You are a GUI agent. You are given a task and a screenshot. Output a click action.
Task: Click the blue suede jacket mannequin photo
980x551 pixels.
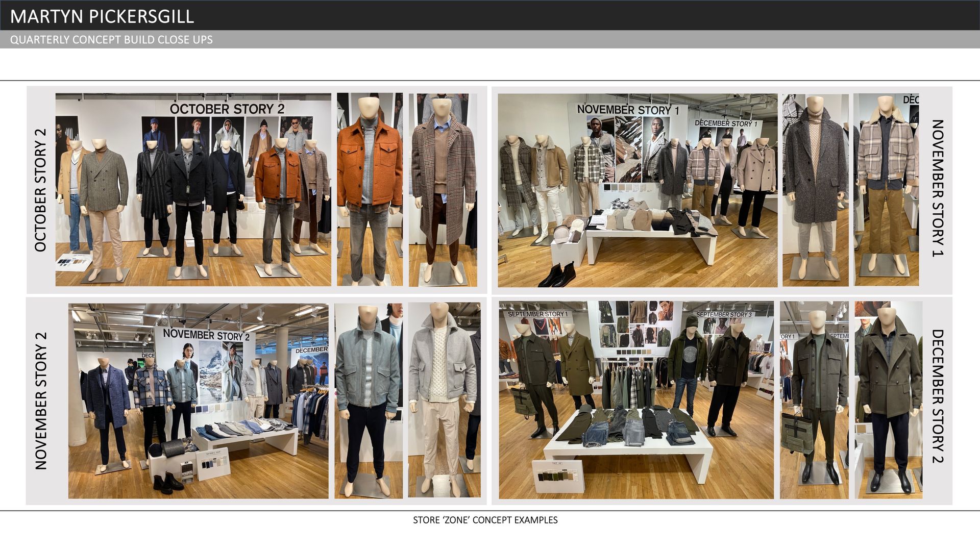[368, 401]
